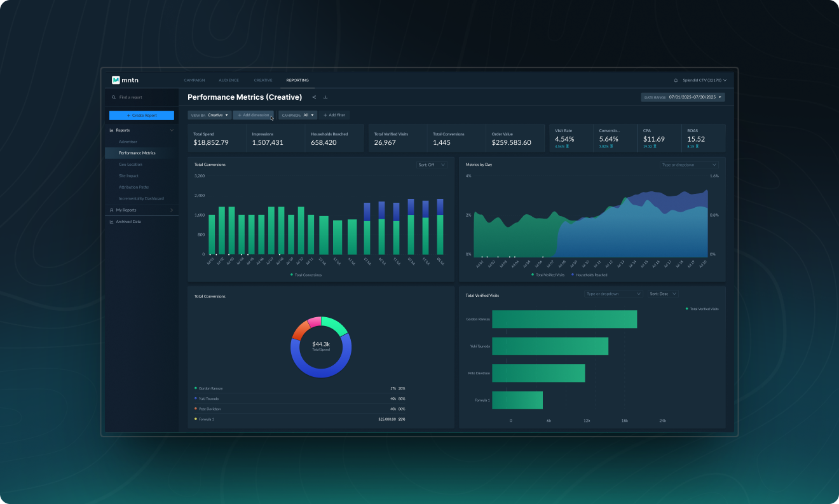Open Sort: Off dropdown in Total Conversions
This screenshot has width=839, height=504.
[432, 165]
